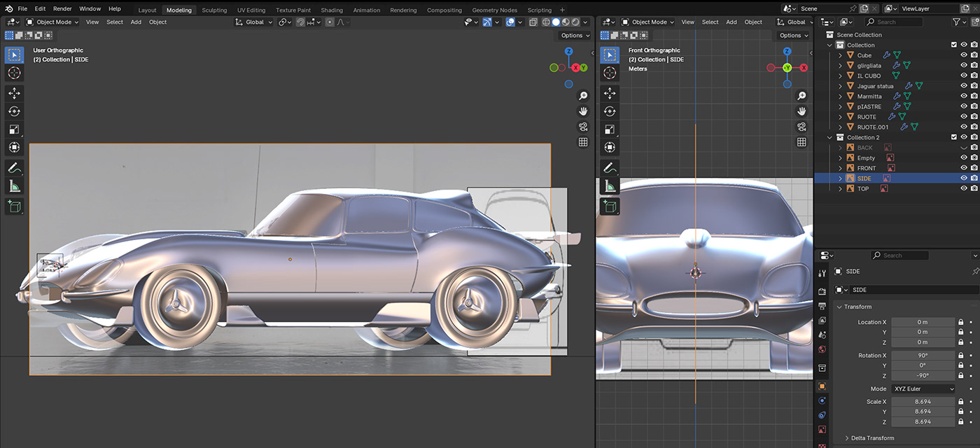Lock the Location X value with its padlock
Image resolution: width=980 pixels, height=448 pixels.
[960, 322]
